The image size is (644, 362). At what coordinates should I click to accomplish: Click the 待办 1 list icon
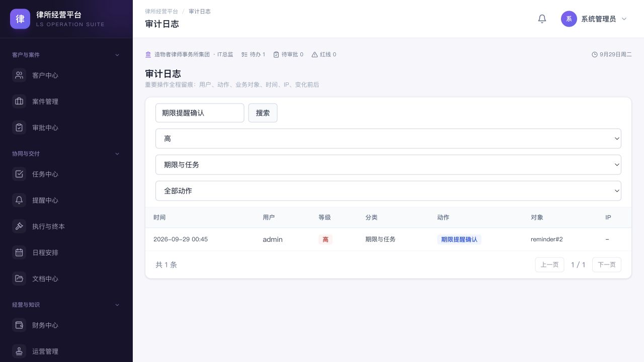(x=245, y=54)
